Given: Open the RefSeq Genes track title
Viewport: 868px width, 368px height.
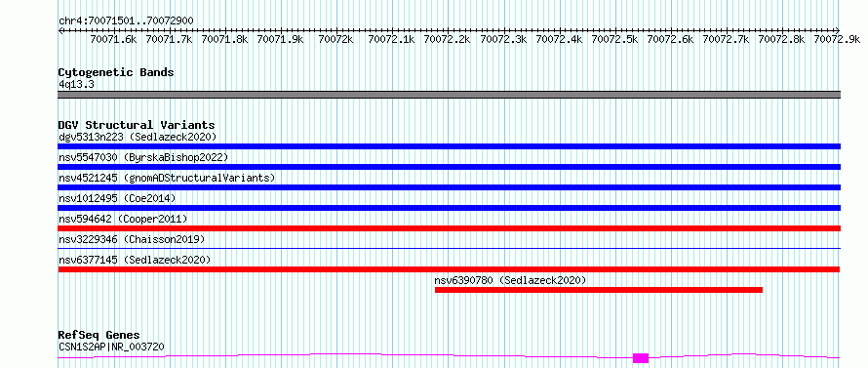Looking at the screenshot, I should point(99,336).
